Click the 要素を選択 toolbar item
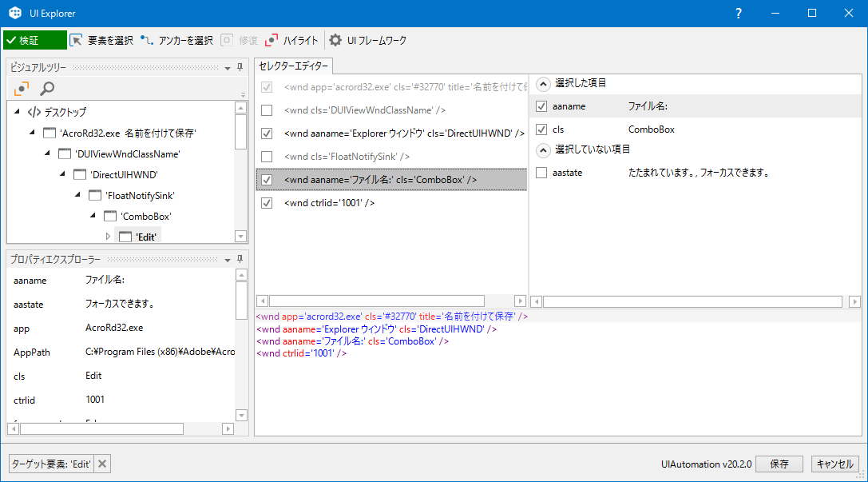The height and width of the screenshot is (482, 868). [101, 41]
